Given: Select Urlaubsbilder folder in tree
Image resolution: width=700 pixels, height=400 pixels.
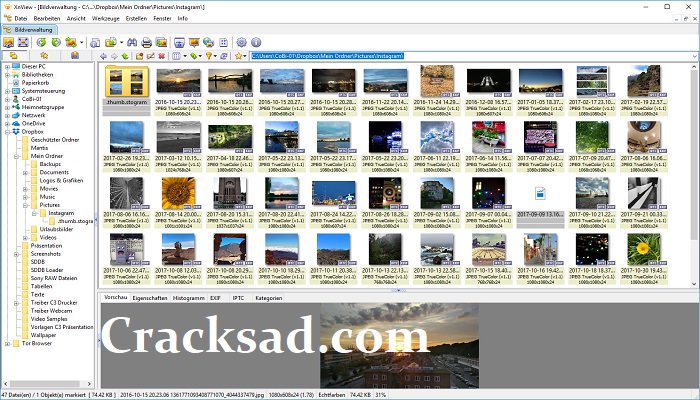Looking at the screenshot, I should click(x=56, y=229).
